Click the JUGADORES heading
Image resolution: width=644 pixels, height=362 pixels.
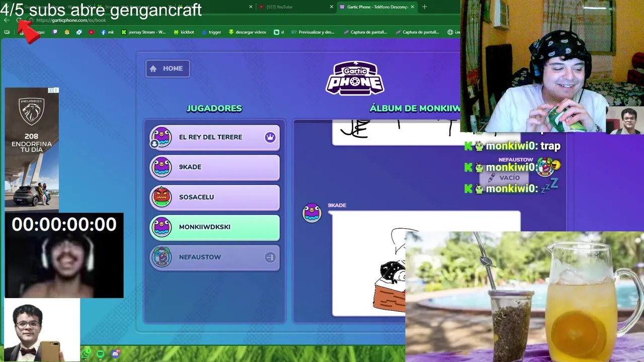214,109
